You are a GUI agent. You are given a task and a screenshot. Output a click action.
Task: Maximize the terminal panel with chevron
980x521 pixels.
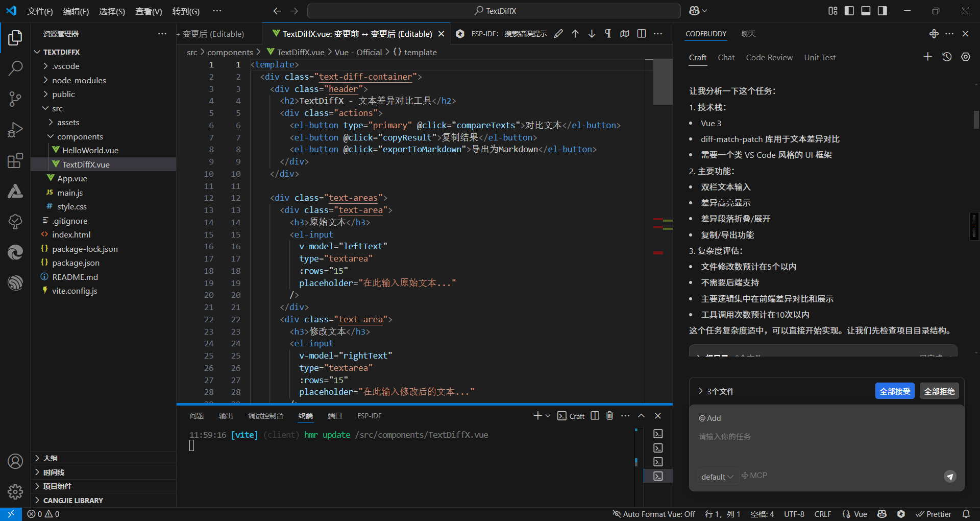point(642,416)
